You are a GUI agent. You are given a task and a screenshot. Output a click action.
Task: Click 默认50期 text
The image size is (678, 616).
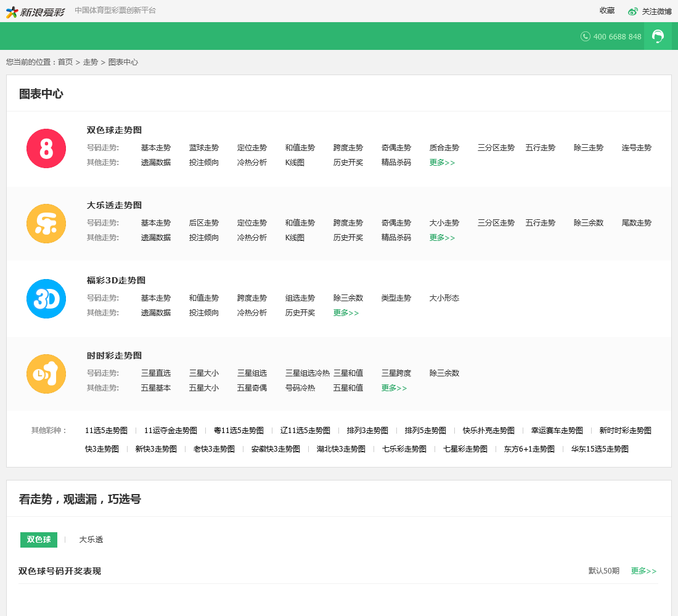603,571
